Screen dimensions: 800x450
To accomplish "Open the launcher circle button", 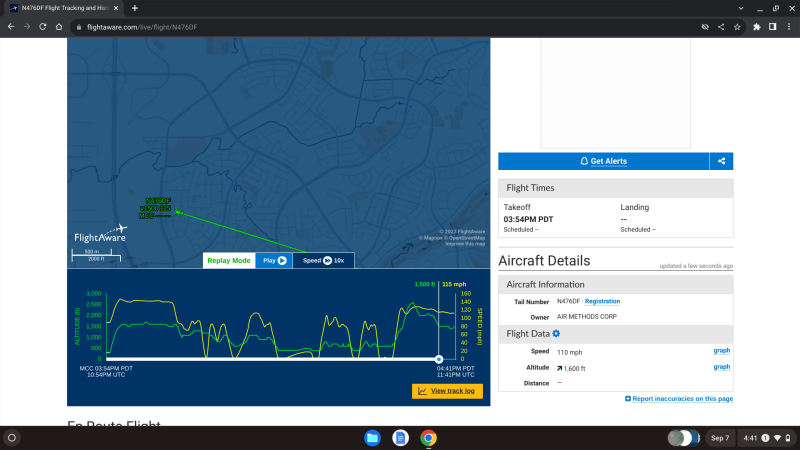I will (12, 438).
